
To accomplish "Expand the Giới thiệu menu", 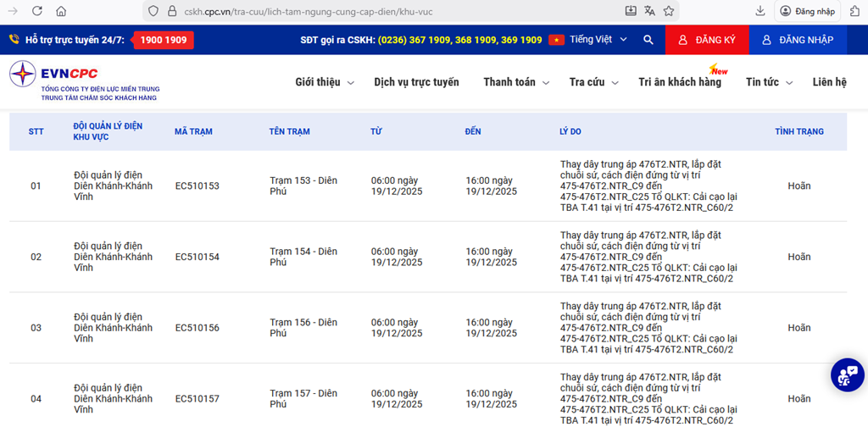I will [323, 82].
